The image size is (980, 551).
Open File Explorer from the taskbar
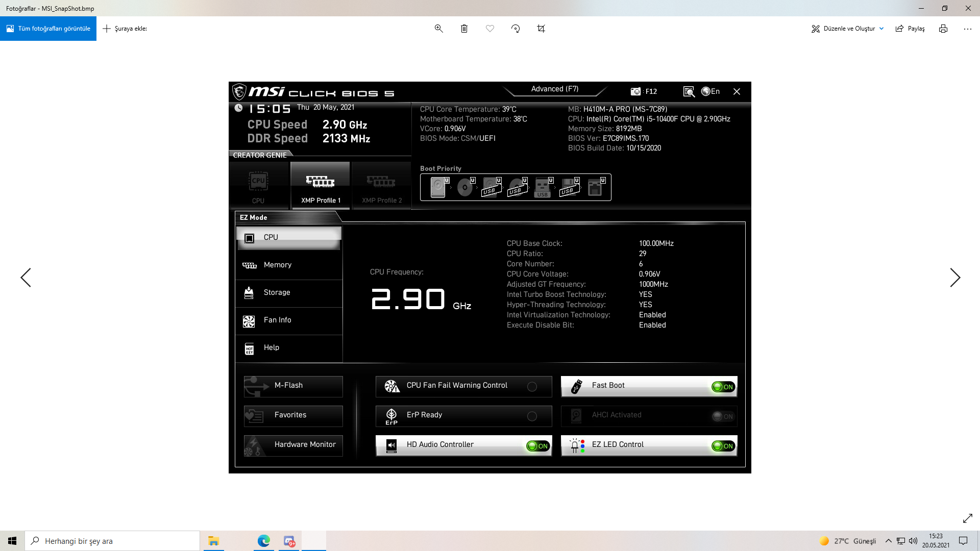(x=213, y=541)
